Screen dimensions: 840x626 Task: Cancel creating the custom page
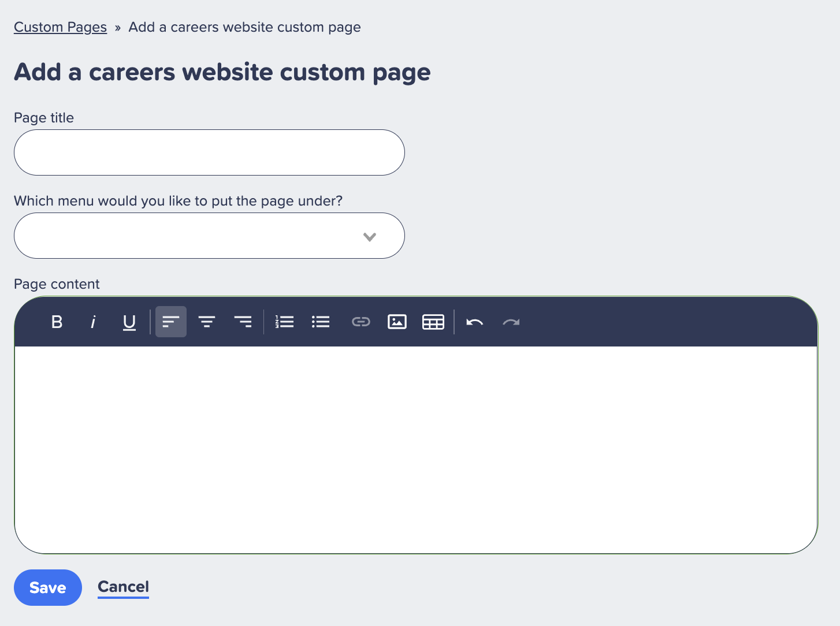(x=123, y=587)
